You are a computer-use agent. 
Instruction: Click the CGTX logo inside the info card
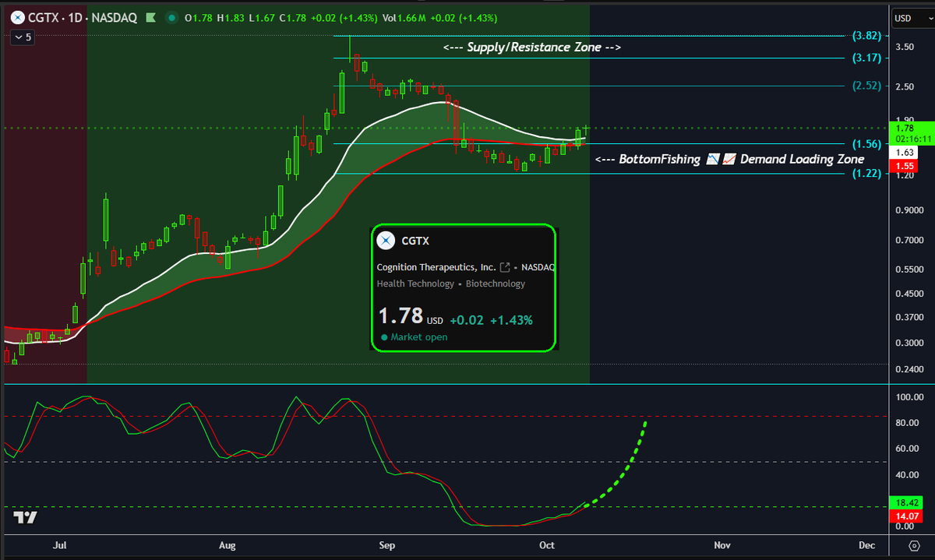pos(386,241)
